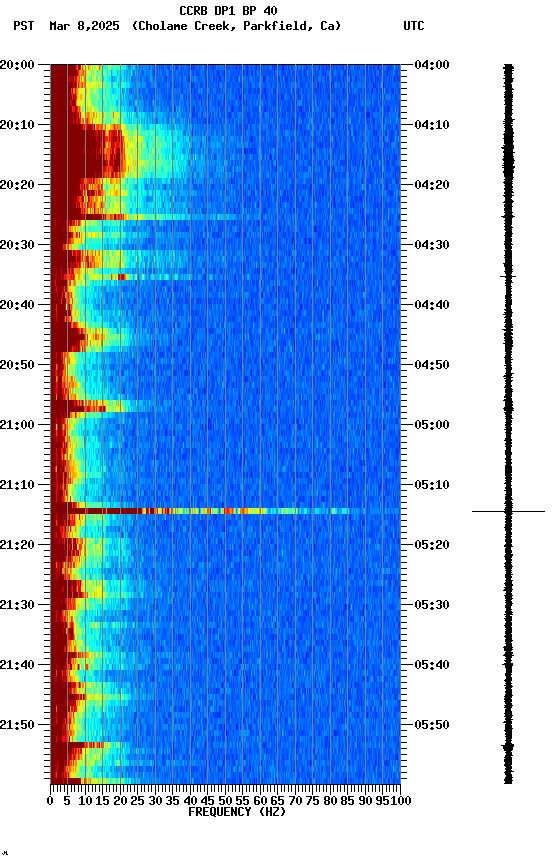552x864 pixels.
Task: Click the 5 Hz frequency axis label
Action: (67, 802)
